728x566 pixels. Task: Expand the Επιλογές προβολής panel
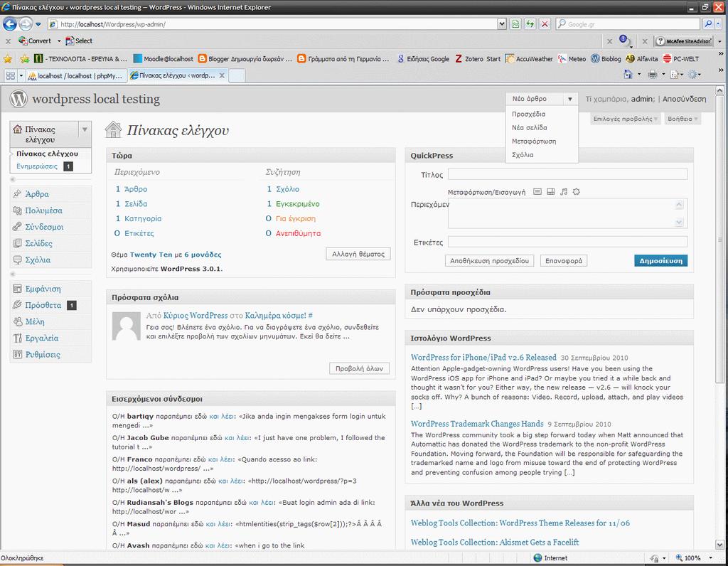(625, 119)
